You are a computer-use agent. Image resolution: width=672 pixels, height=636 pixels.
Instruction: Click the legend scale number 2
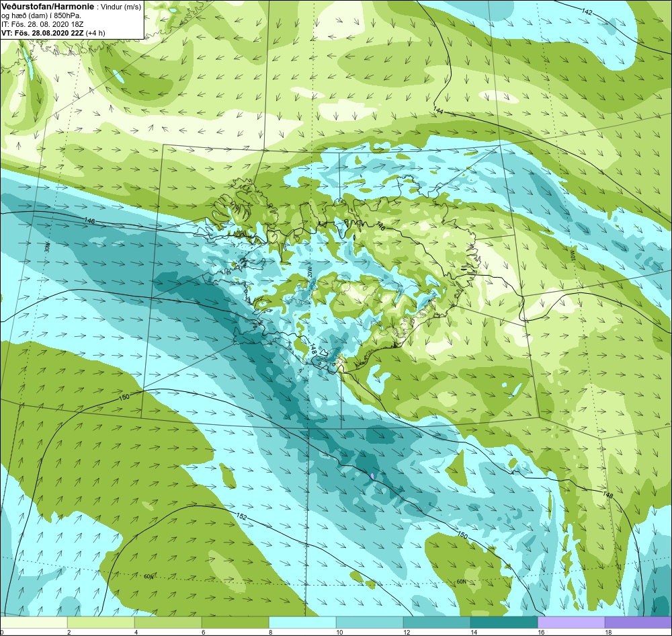click(x=69, y=632)
